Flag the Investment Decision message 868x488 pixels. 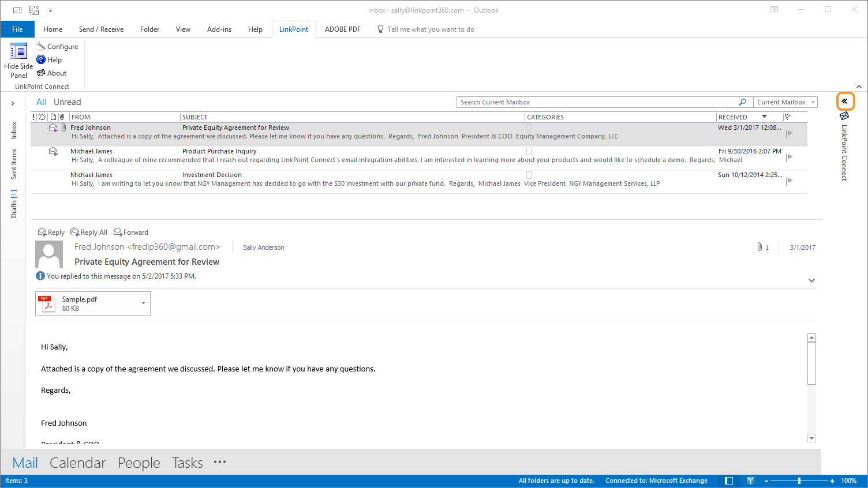click(790, 181)
